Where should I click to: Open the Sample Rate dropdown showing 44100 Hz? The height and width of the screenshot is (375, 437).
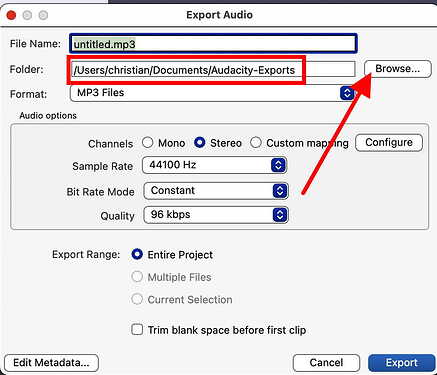point(214,165)
